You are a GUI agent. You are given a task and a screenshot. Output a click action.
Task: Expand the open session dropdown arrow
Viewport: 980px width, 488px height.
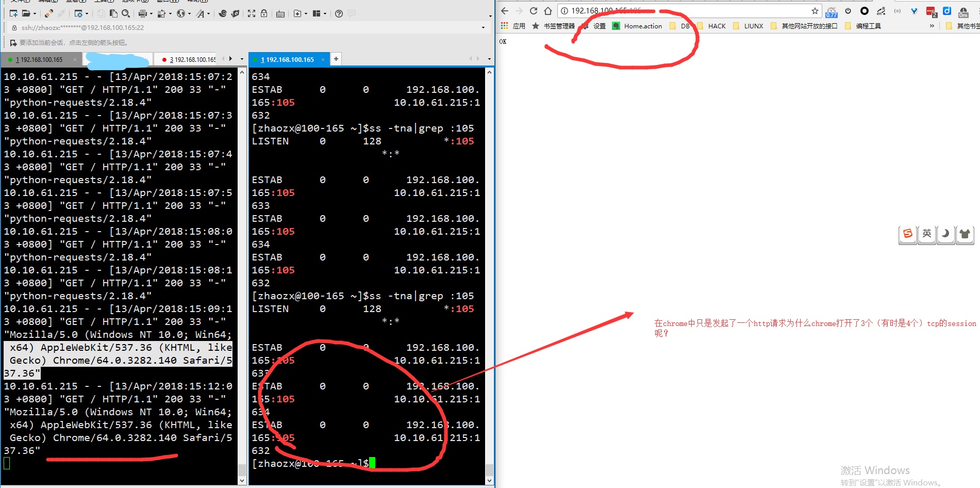(34, 14)
